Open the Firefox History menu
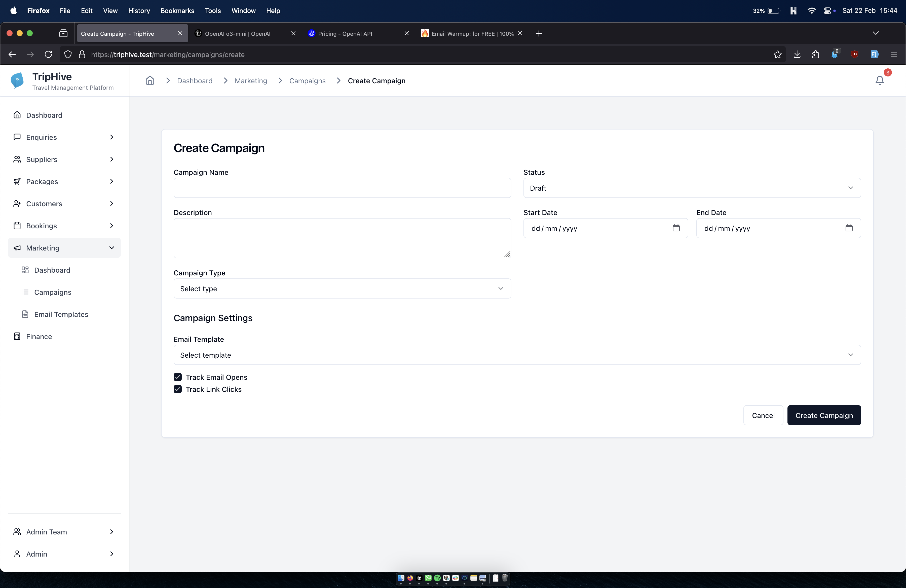906x588 pixels. pyautogui.click(x=139, y=11)
